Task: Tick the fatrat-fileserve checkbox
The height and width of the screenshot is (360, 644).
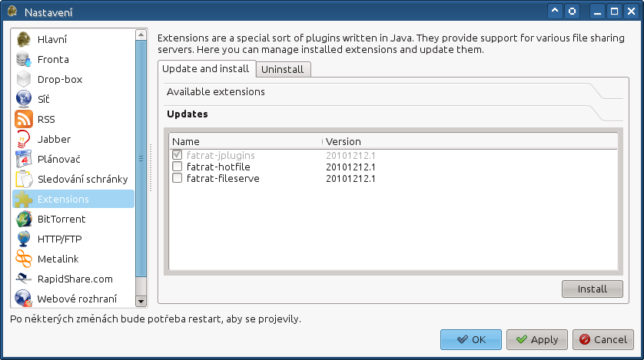Action: click(178, 178)
